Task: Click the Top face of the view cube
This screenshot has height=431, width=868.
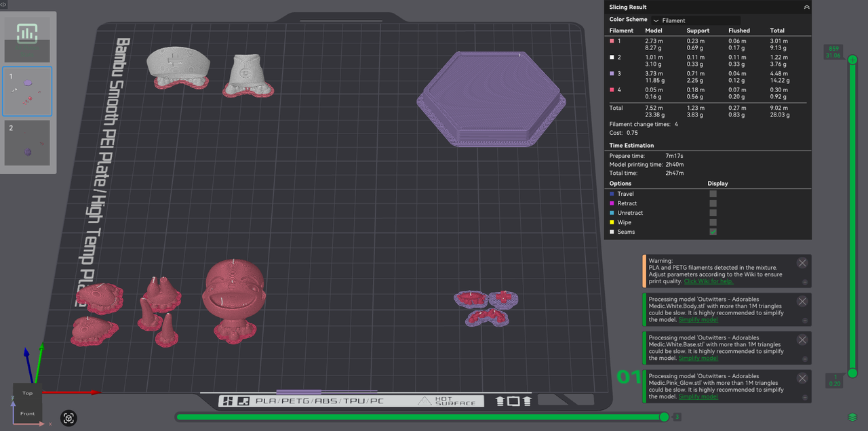Action: tap(27, 393)
